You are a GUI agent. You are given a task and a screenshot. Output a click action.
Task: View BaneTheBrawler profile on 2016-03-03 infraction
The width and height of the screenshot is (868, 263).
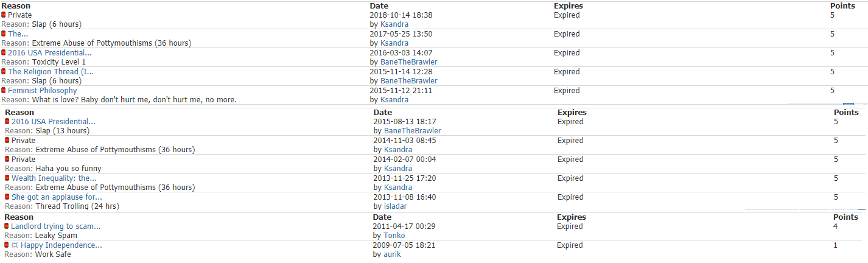(409, 62)
